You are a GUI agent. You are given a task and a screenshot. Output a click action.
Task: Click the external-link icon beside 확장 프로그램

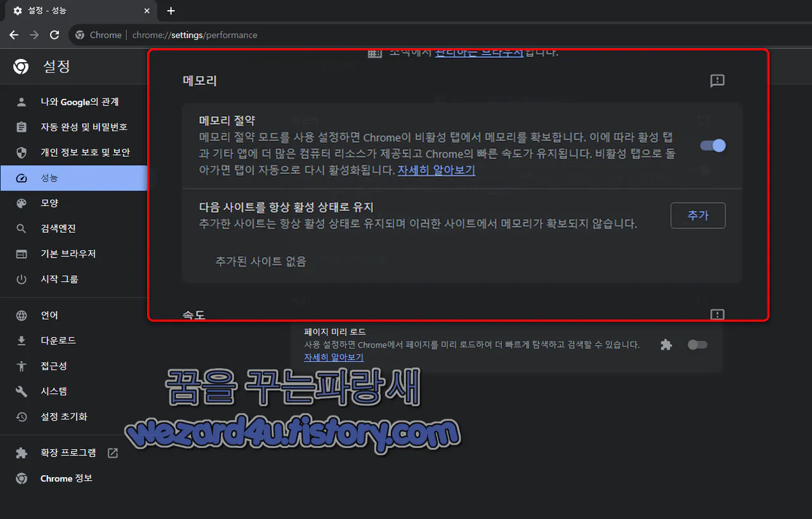click(x=113, y=453)
